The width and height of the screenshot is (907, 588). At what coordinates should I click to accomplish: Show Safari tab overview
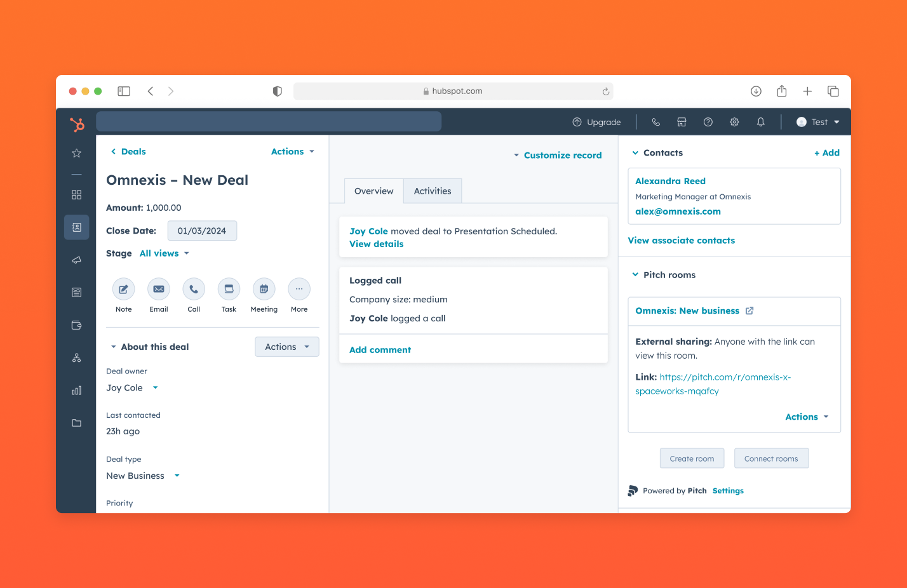tap(833, 91)
